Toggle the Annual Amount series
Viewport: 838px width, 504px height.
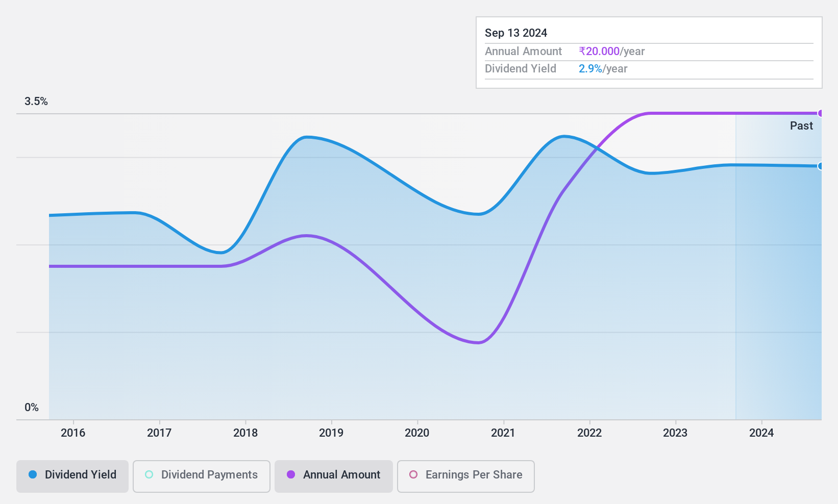click(x=334, y=476)
